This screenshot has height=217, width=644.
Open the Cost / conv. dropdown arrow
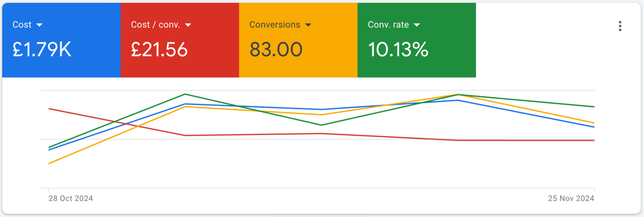pos(188,25)
